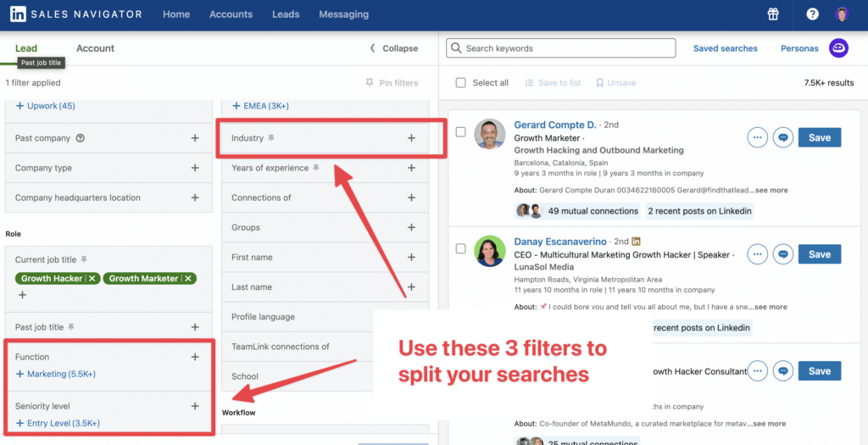View Gerard's 49 mutual connections

point(577,211)
